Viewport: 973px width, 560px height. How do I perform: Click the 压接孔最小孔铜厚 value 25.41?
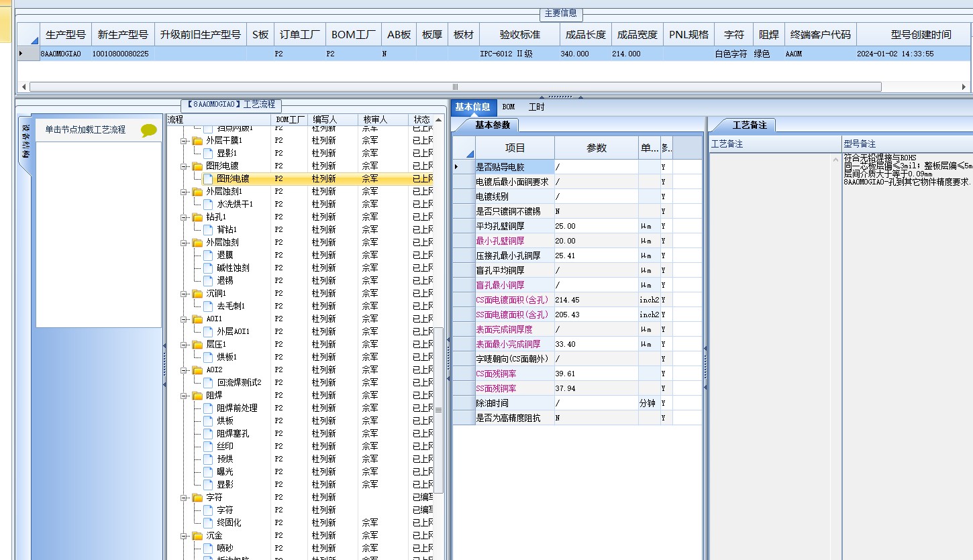pyautogui.click(x=596, y=256)
